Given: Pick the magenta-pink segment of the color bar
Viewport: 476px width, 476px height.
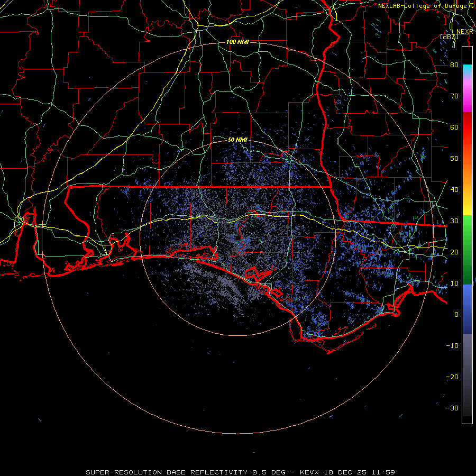Looking at the screenshot, I should [467, 94].
